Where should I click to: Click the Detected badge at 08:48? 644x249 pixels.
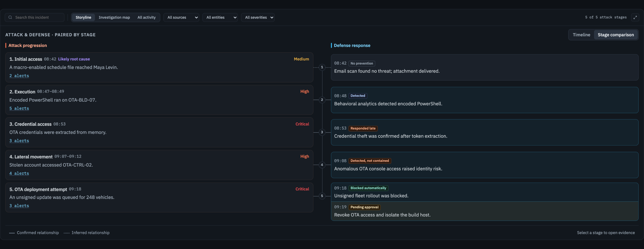(358, 96)
